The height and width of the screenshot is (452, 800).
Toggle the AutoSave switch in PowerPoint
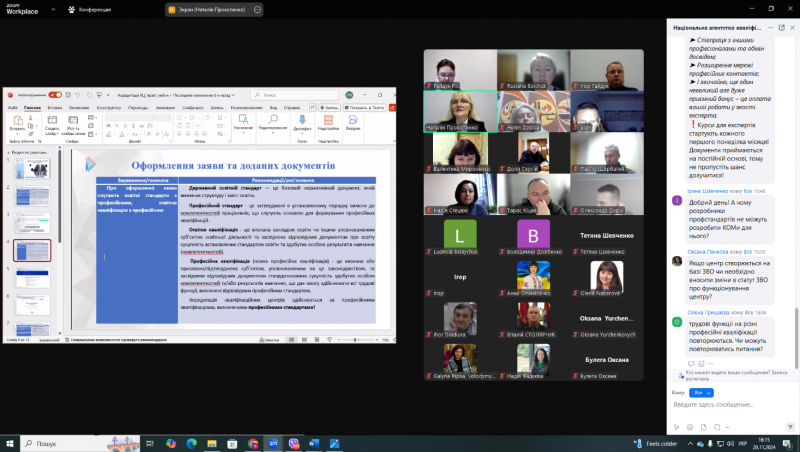pyautogui.click(x=54, y=94)
